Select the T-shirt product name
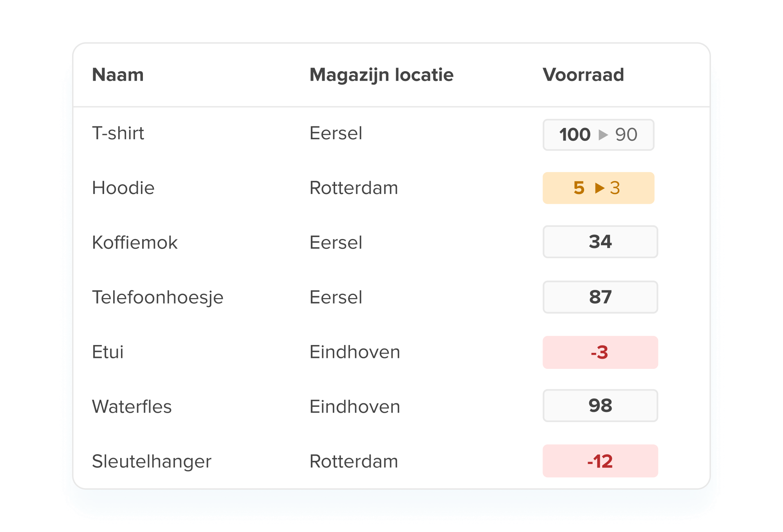Screen dimensions: 783x532 pos(118,133)
